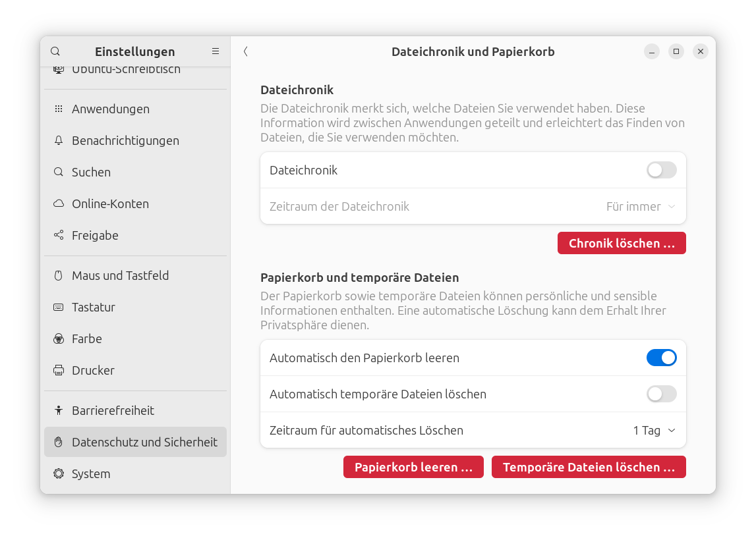Open the hamburger menu in the sidebar header
This screenshot has width=756, height=538.
(x=216, y=51)
